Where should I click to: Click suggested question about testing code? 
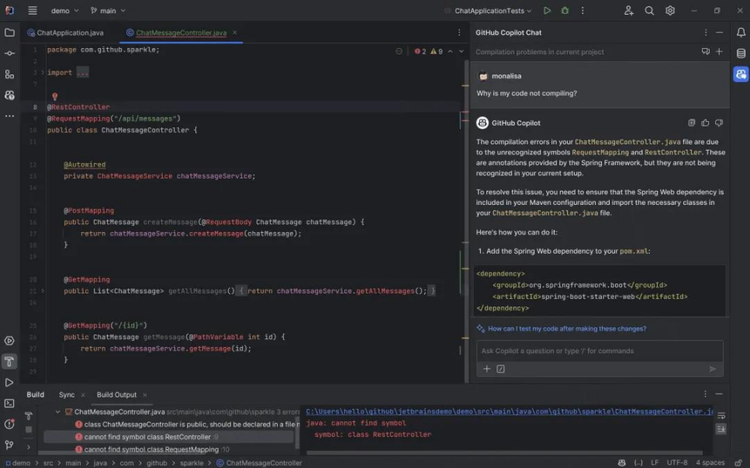[x=567, y=329]
